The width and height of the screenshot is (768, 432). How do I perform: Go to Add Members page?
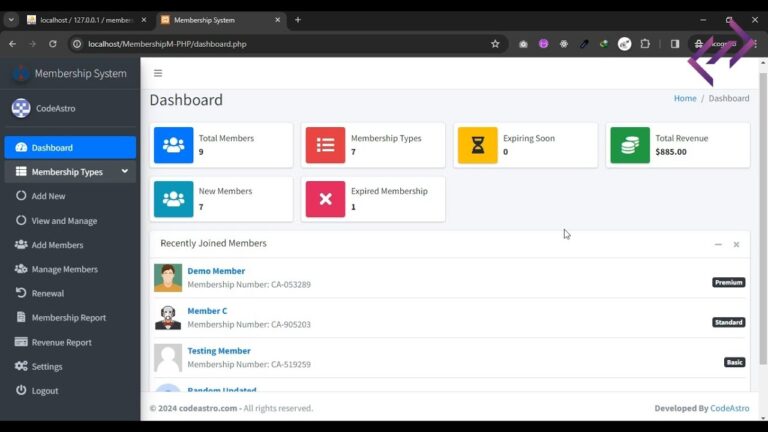(x=57, y=245)
